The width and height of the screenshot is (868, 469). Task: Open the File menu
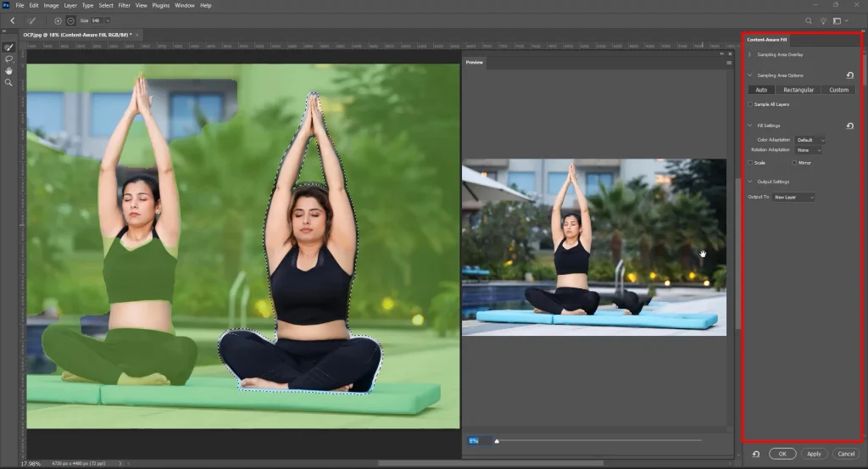click(x=19, y=6)
